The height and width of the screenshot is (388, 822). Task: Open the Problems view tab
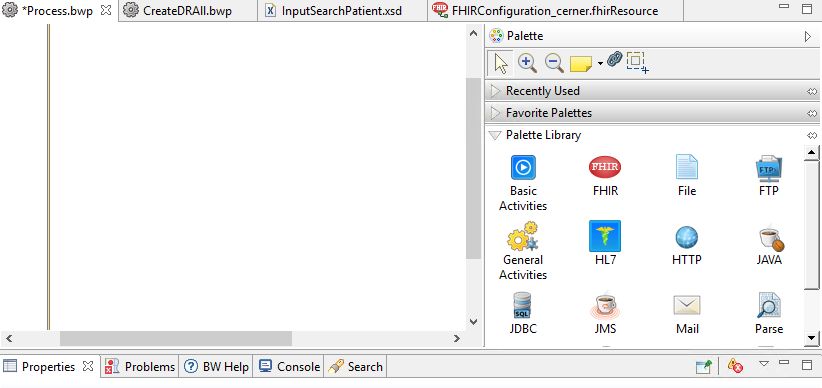point(140,367)
